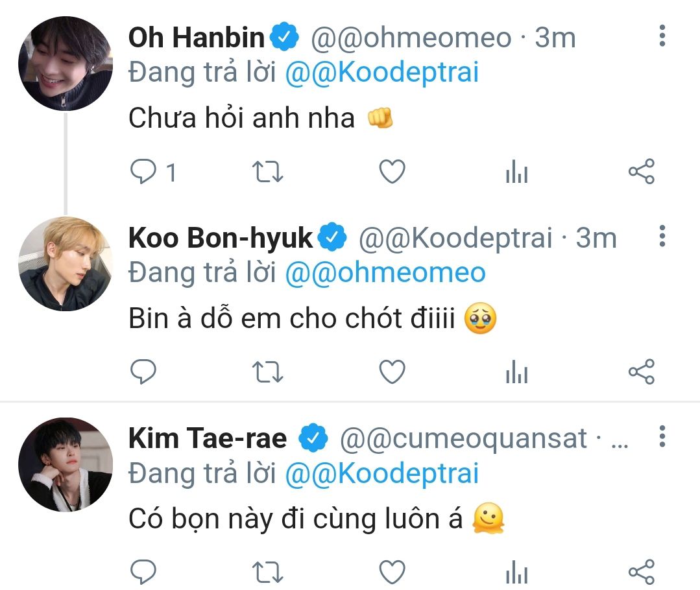700x590 pixels.
Task: Retweet Kim Tae-rae's reply
Action: pos(267,572)
